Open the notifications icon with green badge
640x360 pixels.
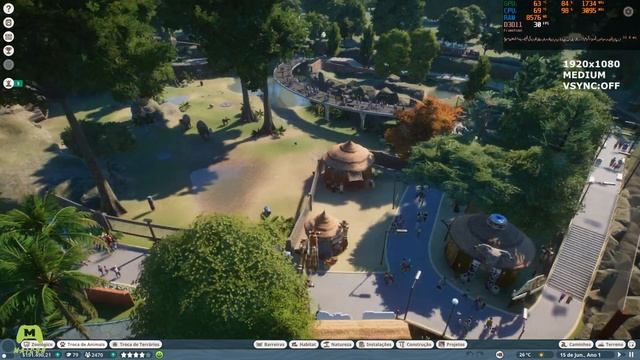coord(9,83)
